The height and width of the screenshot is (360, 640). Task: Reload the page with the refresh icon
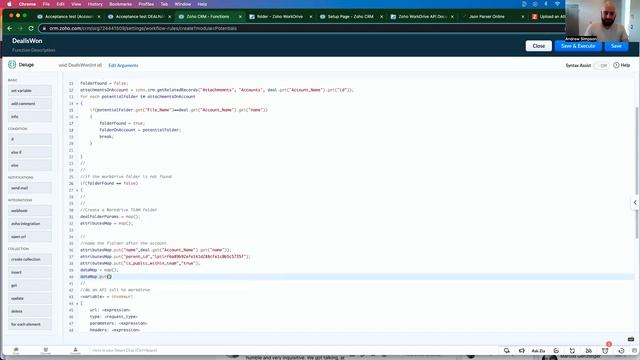(31, 28)
